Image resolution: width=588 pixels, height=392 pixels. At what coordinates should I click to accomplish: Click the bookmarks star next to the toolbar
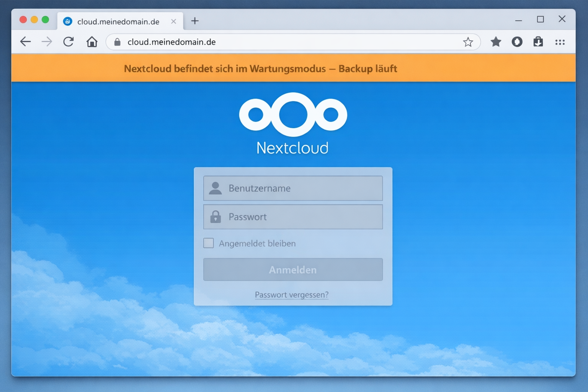pyautogui.click(x=496, y=42)
